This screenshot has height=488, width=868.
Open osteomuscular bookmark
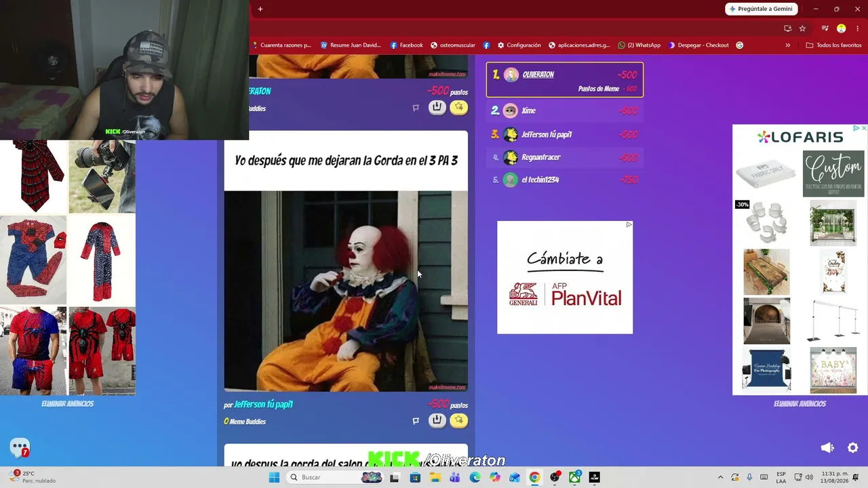(x=452, y=45)
